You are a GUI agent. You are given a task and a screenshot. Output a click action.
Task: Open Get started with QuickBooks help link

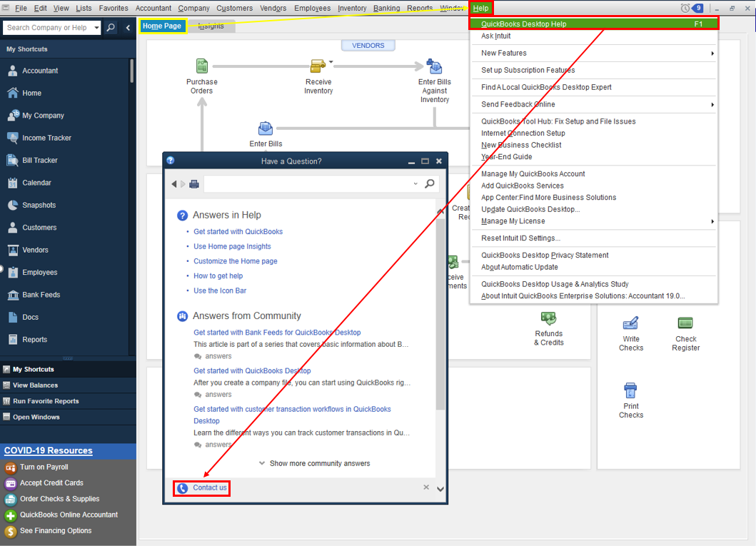238,232
